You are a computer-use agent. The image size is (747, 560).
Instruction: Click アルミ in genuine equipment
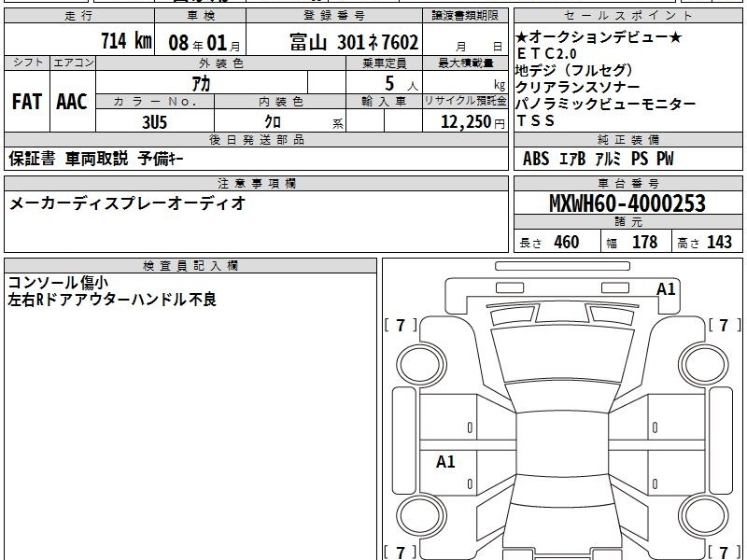pos(609,159)
